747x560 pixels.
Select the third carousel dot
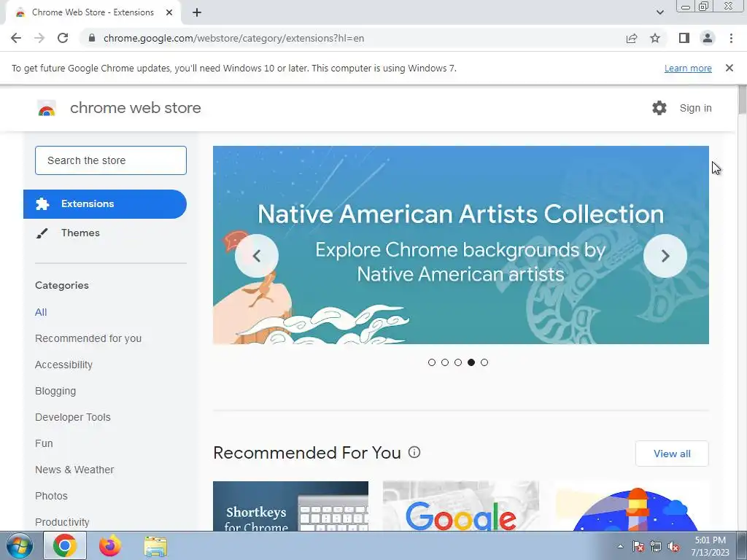point(458,362)
